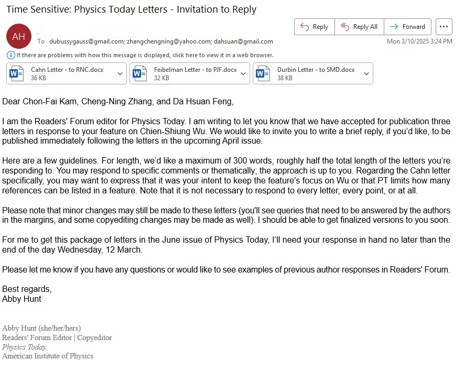Click the Word icon for Durbin Letter

[x=263, y=73]
